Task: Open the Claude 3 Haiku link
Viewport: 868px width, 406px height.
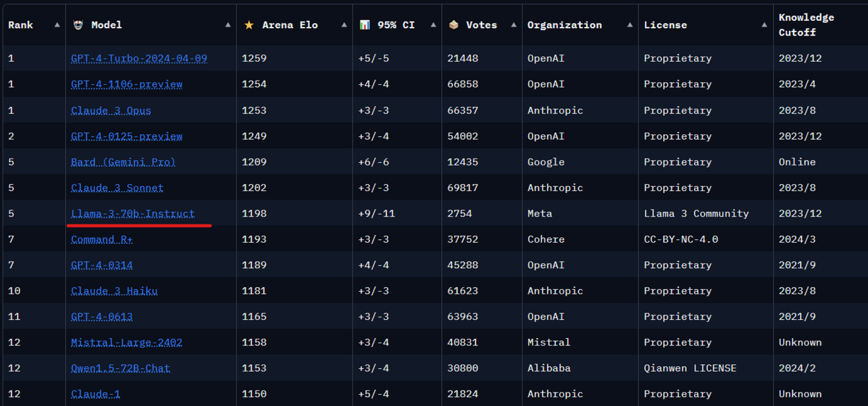Action: coord(114,291)
